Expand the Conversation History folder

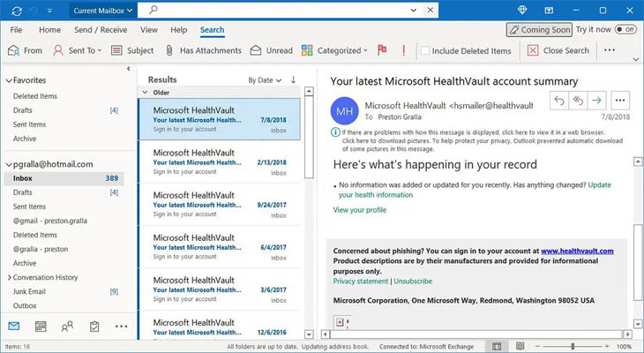(9, 277)
